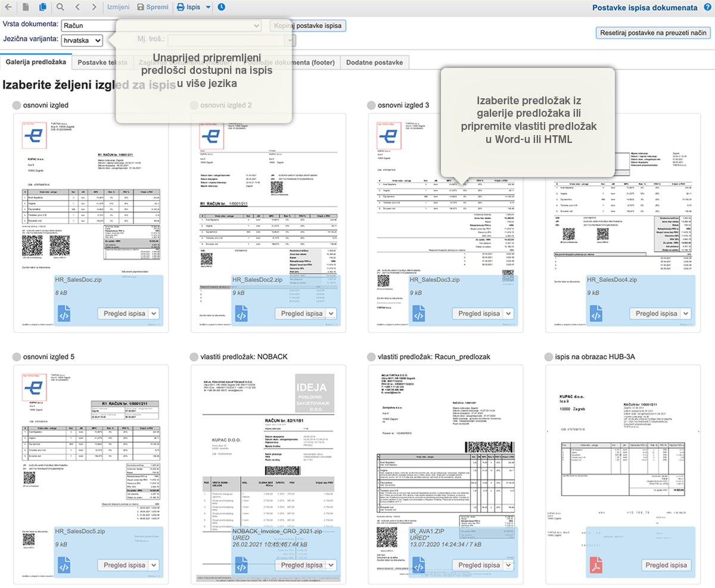Click Kopiraj postavke ispisa button

pyautogui.click(x=307, y=26)
